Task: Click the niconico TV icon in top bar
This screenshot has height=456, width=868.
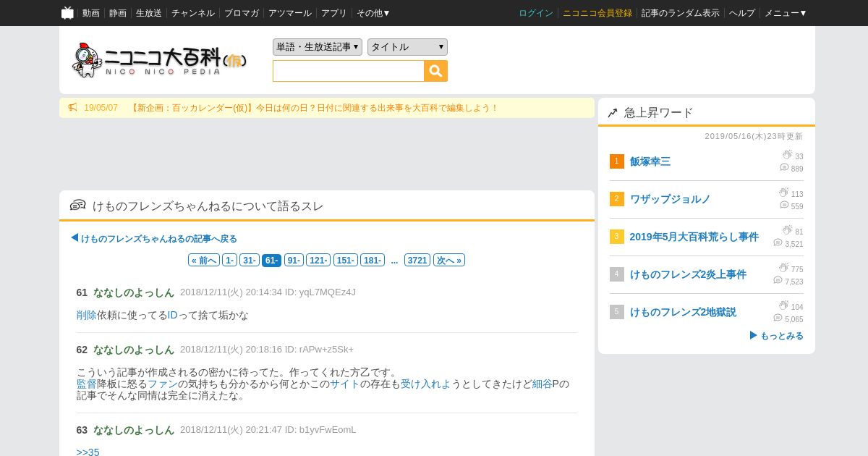Action: (x=67, y=12)
